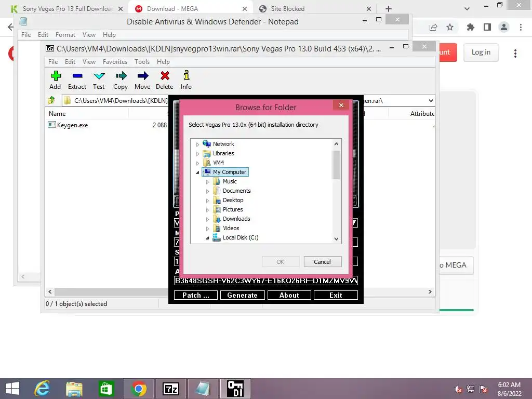
Task: Switch to the Download - MEGA tab
Action: [191, 9]
